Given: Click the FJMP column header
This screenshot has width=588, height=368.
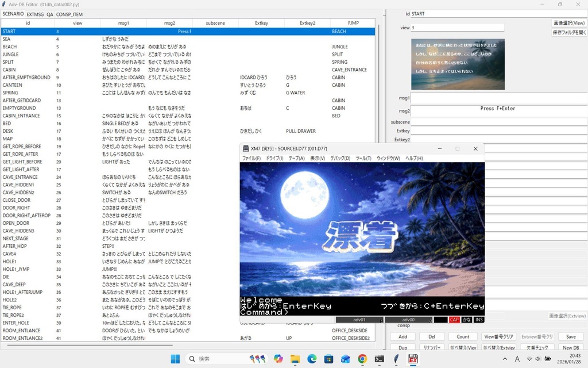Looking at the screenshot, I should [x=353, y=23].
